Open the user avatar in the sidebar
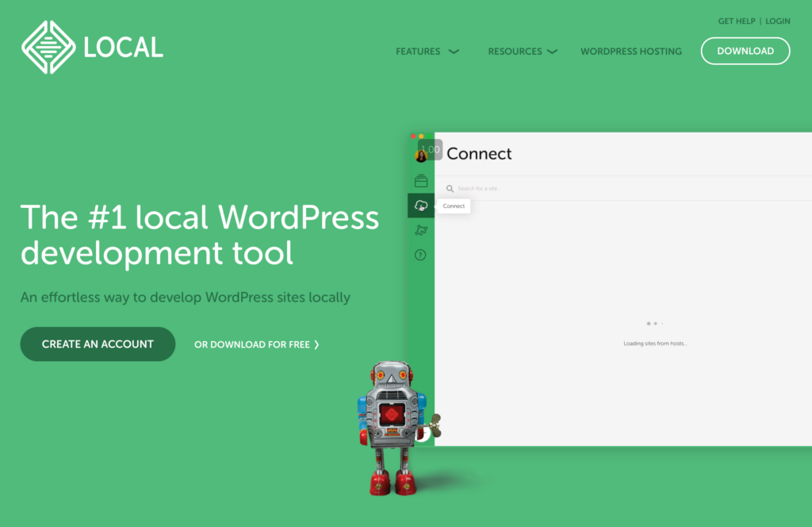The width and height of the screenshot is (812, 527). pyautogui.click(x=421, y=156)
